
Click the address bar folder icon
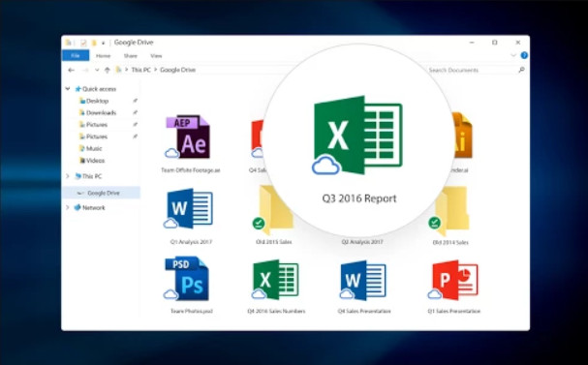pos(118,70)
